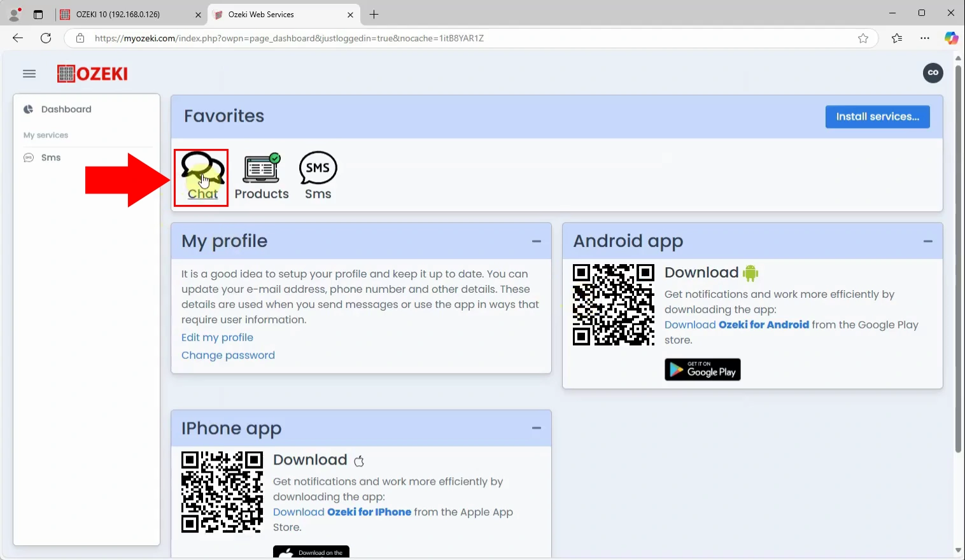Open the Copilot icon in browser toolbar
The height and width of the screenshot is (560, 965).
point(951,38)
